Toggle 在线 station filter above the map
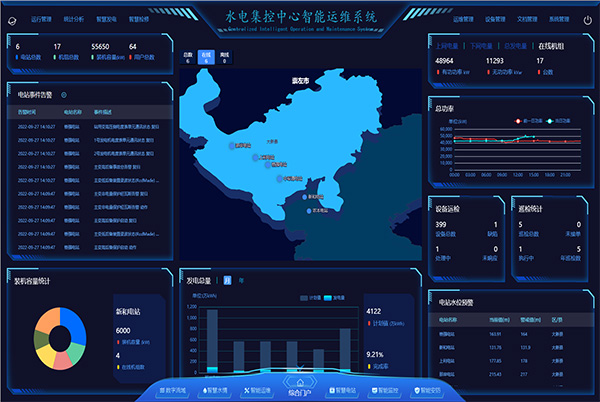Screen dimensions: 600x402 (x=206, y=58)
